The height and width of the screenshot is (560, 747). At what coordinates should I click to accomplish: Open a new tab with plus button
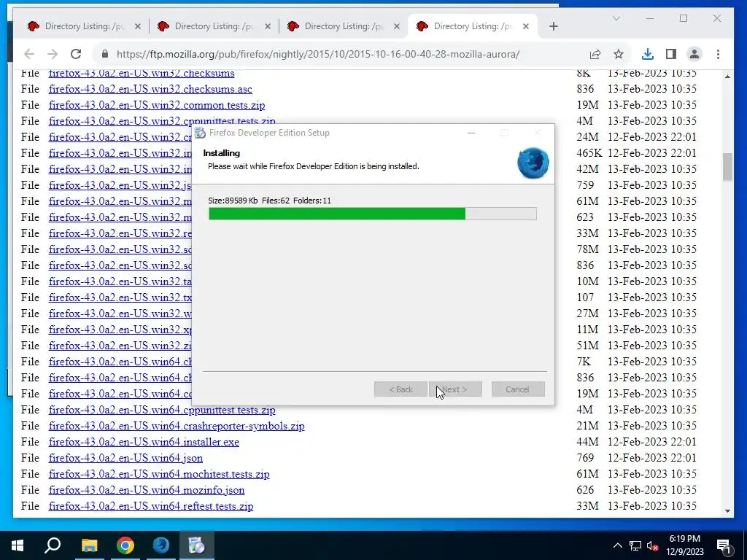click(x=553, y=27)
